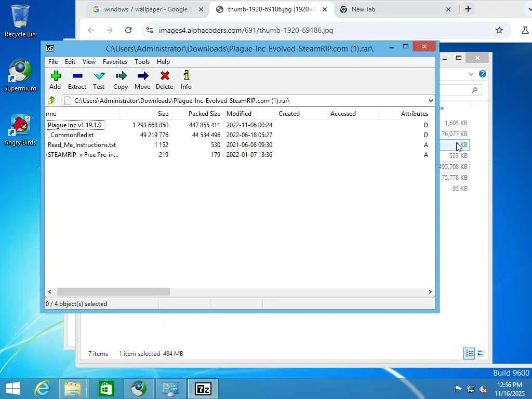Click the Add toolbar icon in 7-Zip
Image resolution: width=532 pixels, height=399 pixels.
[55, 80]
